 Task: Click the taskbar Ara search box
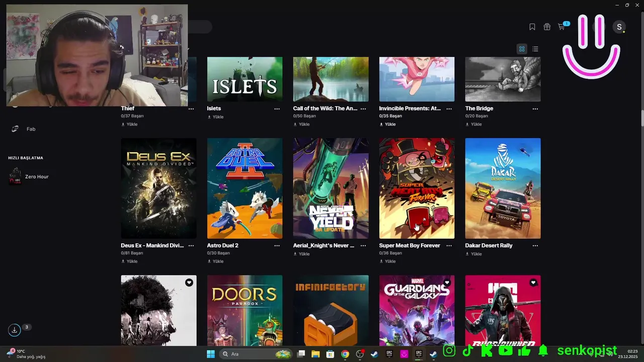click(256, 354)
